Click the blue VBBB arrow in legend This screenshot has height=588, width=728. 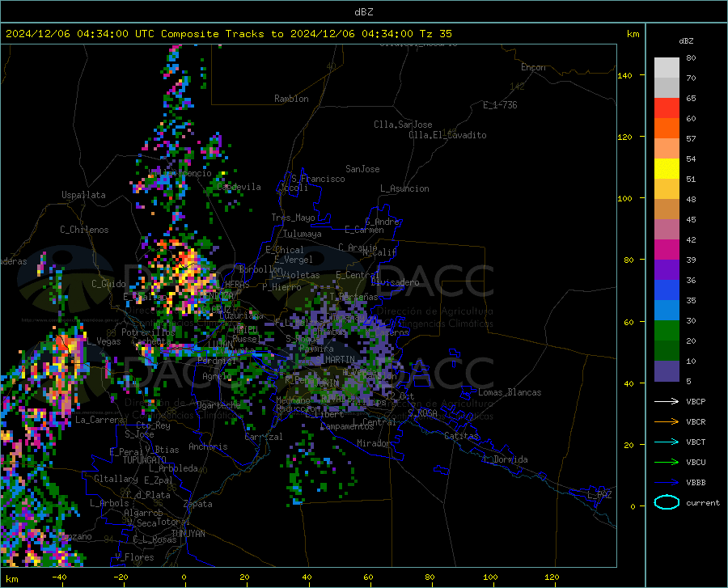pos(667,483)
